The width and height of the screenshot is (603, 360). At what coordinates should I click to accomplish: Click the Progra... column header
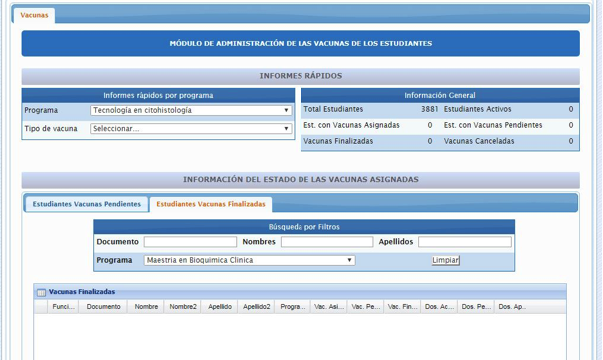coord(293,307)
